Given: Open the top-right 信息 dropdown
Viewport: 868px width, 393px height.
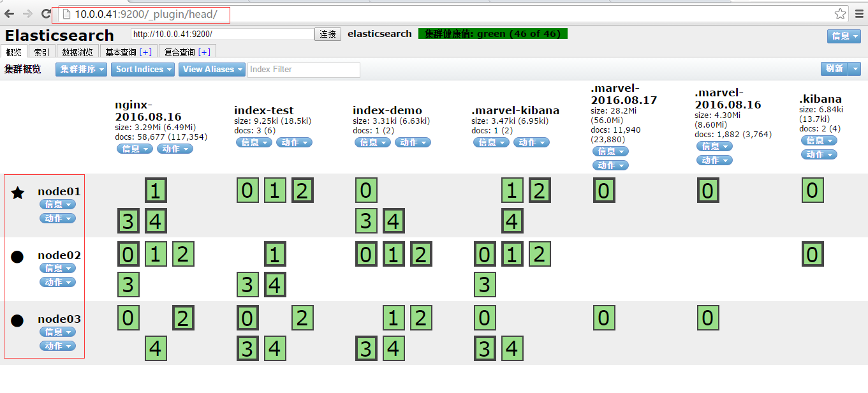Looking at the screenshot, I should click(844, 36).
